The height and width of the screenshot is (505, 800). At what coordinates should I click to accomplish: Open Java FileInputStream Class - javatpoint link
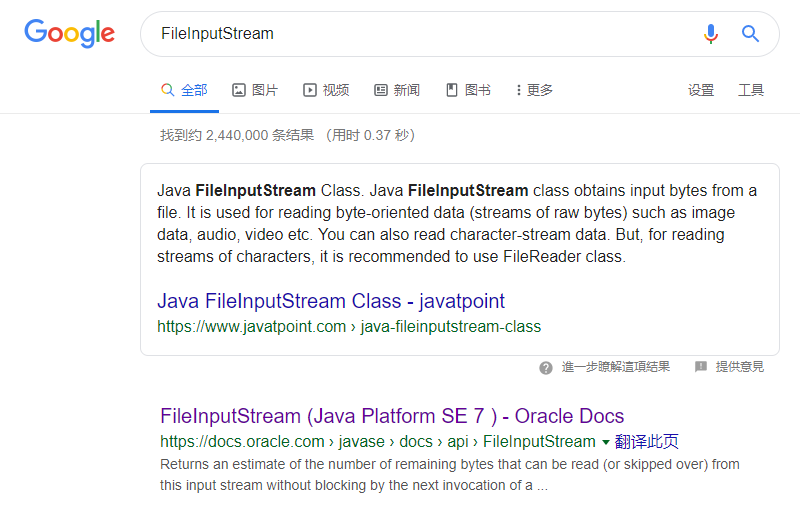pos(331,301)
